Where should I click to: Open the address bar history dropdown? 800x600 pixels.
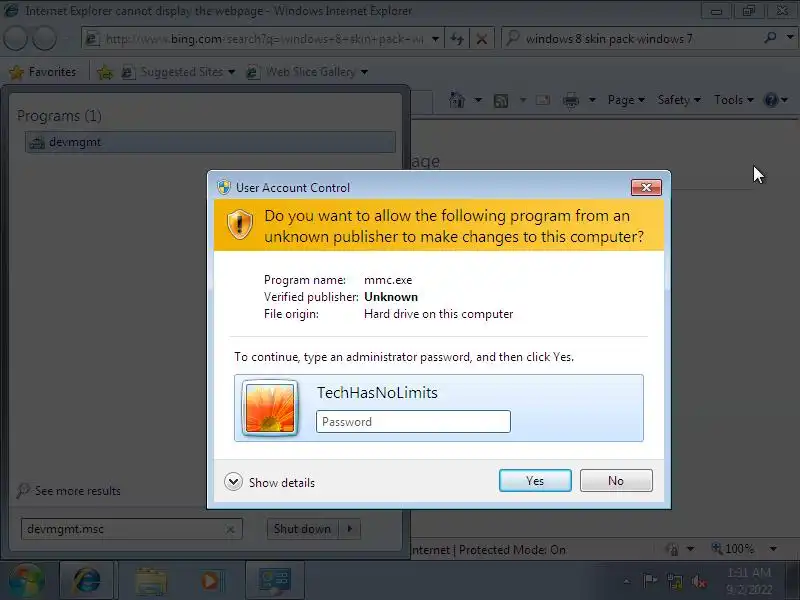(x=435, y=39)
